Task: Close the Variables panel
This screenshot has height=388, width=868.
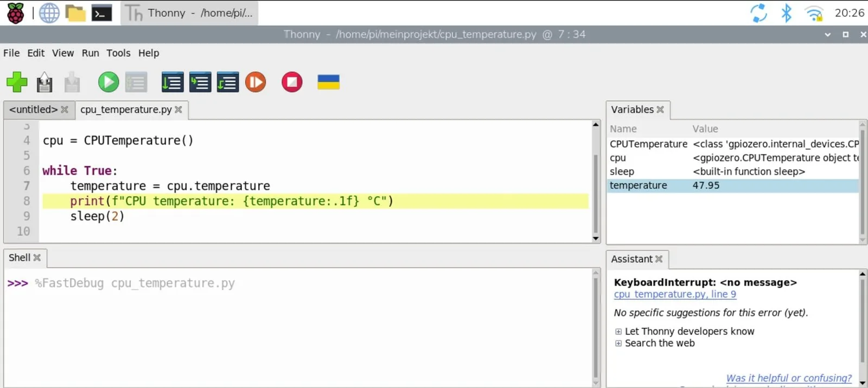Action: [x=660, y=109]
